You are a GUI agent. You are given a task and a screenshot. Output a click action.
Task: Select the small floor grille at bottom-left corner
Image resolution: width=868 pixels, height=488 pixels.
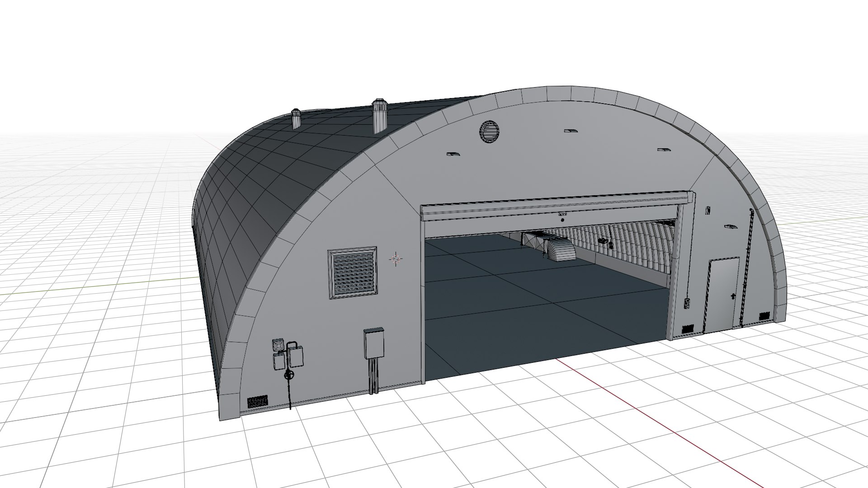257,401
